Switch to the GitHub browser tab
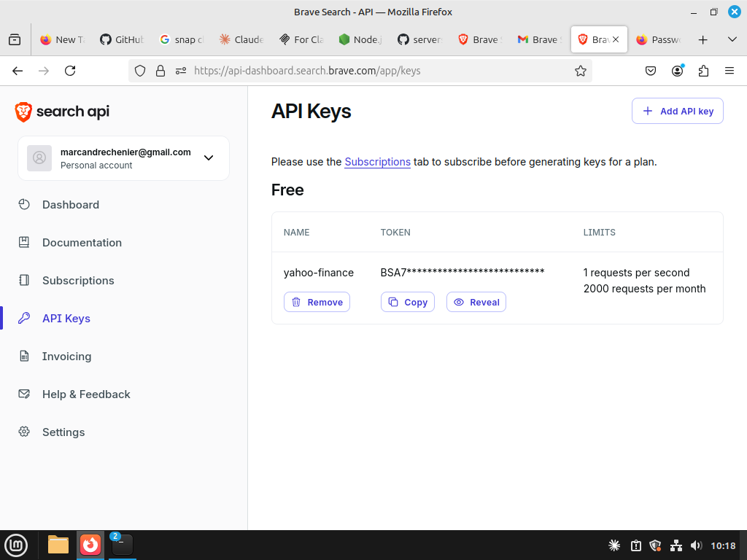747x560 pixels. click(122, 39)
